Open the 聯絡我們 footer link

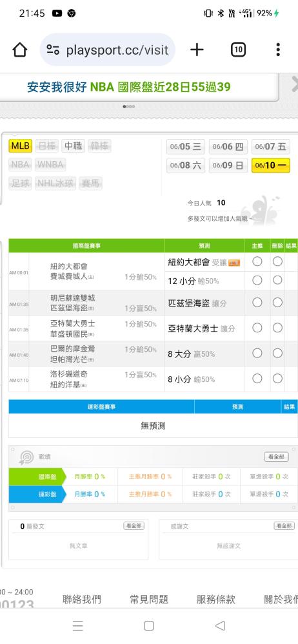(82, 599)
